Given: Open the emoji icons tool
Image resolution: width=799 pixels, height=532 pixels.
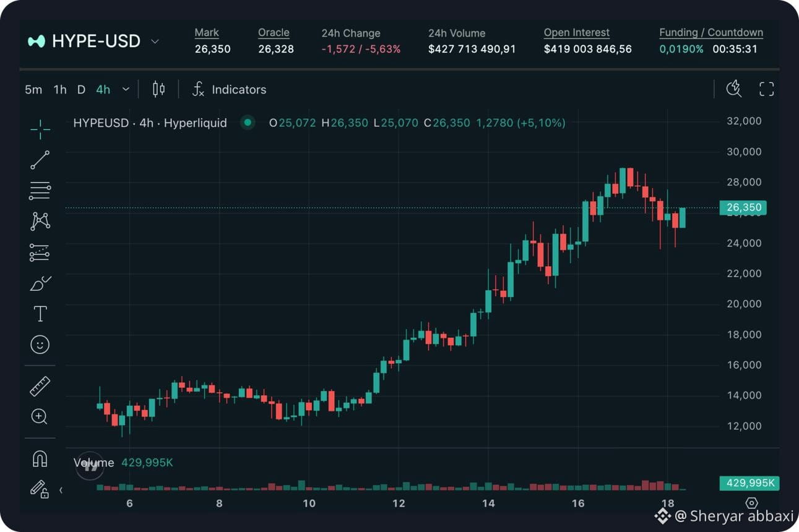Looking at the screenshot, I should [40, 345].
